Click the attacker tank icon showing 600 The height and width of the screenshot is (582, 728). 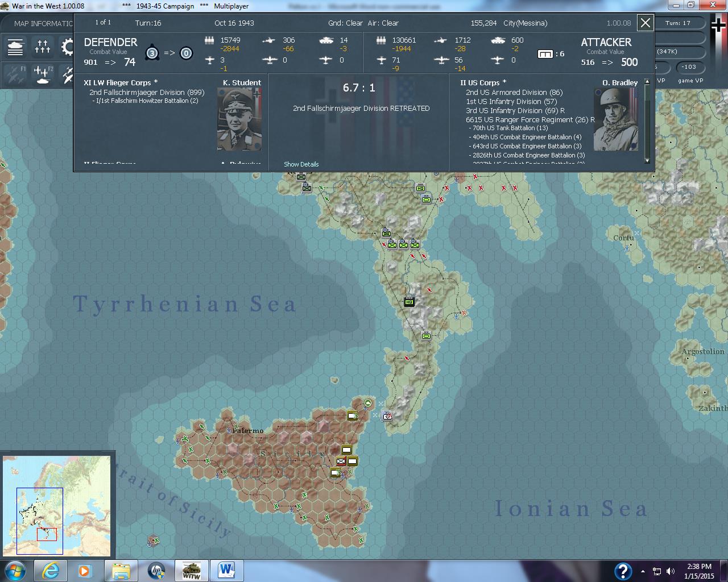[x=498, y=40]
